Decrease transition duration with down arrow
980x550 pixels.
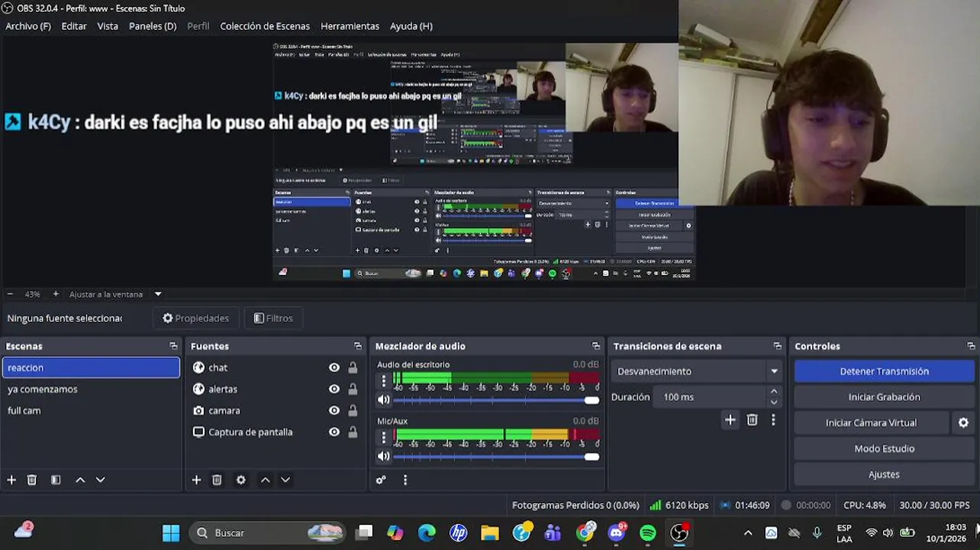[774, 403]
